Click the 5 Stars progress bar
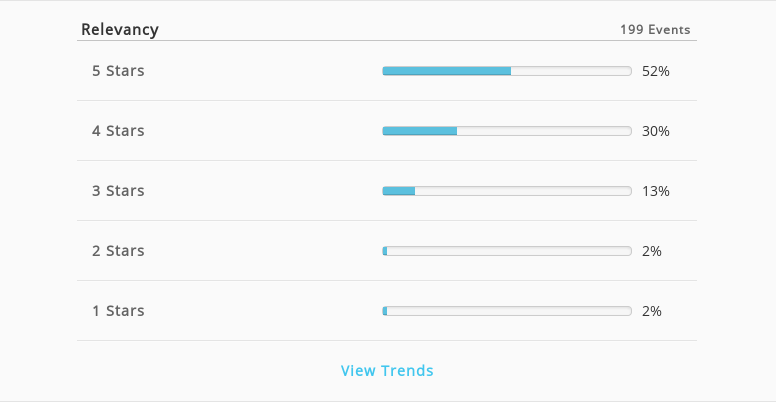Screen dimensions: 776x402 [507, 71]
